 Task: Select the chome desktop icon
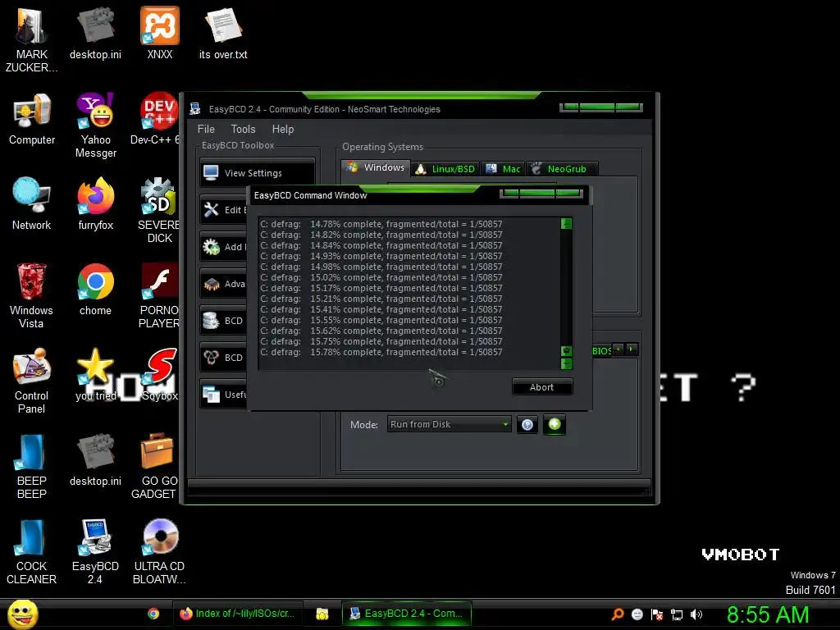(95, 290)
